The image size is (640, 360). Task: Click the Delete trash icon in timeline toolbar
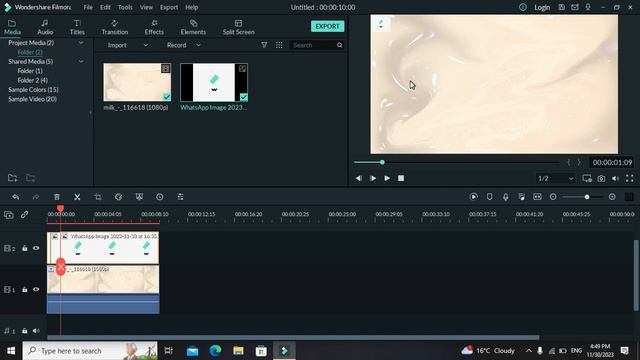[x=57, y=197]
